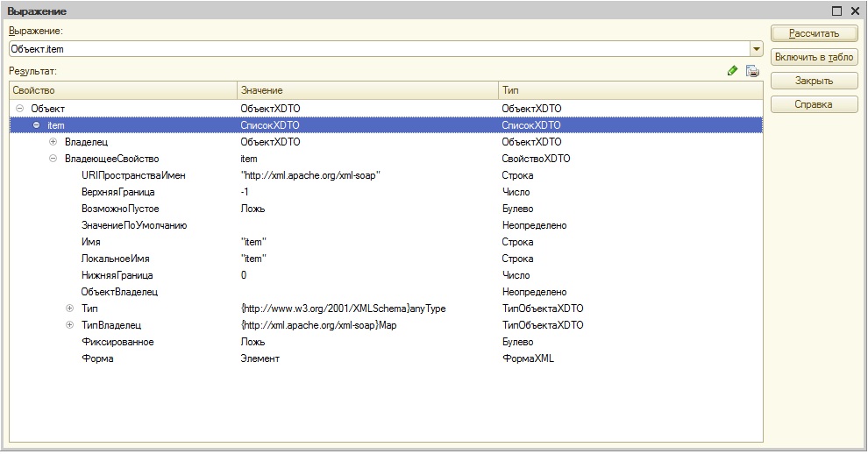This screenshot has width=868, height=454.
Task: Click the value "http://xml.apache.org/xml-soap"
Action: click(x=310, y=175)
